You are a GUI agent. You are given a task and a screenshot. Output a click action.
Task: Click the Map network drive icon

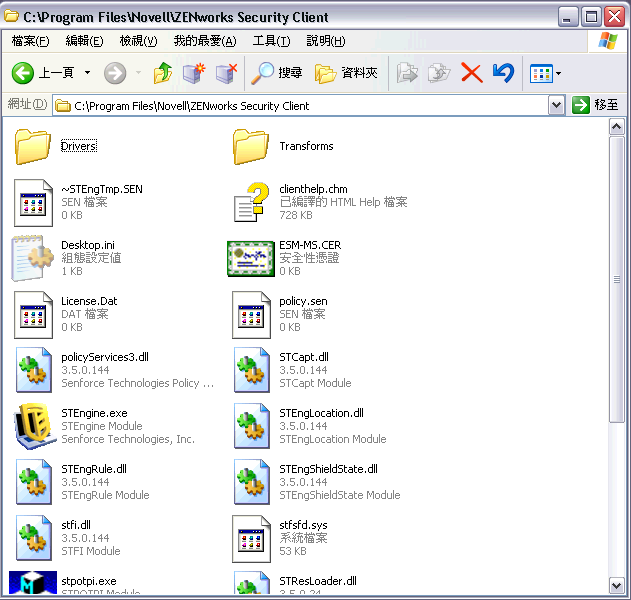click(194, 73)
